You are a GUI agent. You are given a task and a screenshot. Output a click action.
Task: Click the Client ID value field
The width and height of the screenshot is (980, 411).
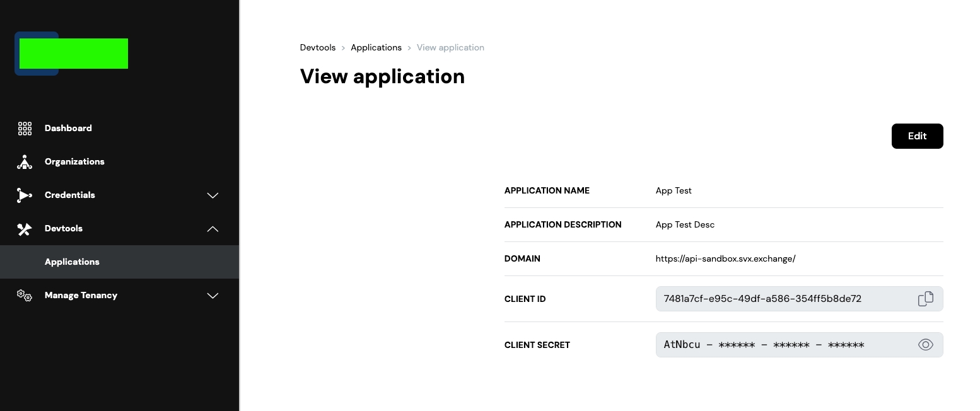tap(762, 299)
